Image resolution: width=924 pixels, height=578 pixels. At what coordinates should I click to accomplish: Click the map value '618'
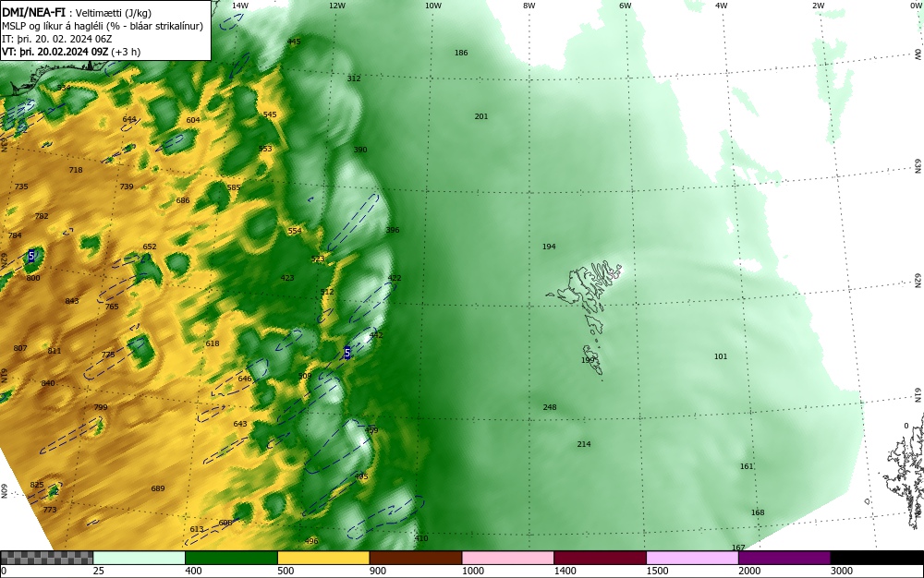[213, 343]
